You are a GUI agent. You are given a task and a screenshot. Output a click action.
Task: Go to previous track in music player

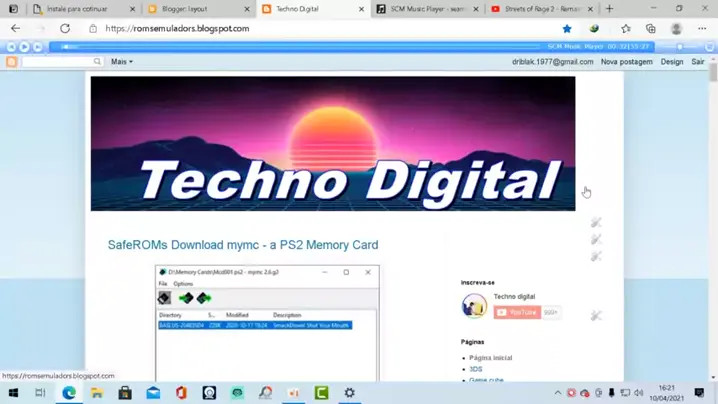click(11, 47)
